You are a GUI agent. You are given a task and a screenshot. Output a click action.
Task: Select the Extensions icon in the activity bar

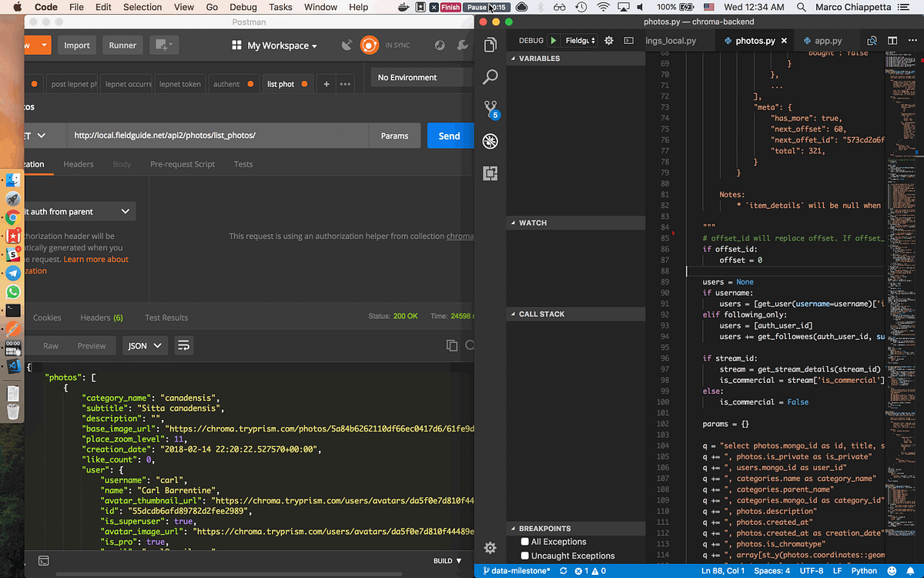(x=490, y=173)
